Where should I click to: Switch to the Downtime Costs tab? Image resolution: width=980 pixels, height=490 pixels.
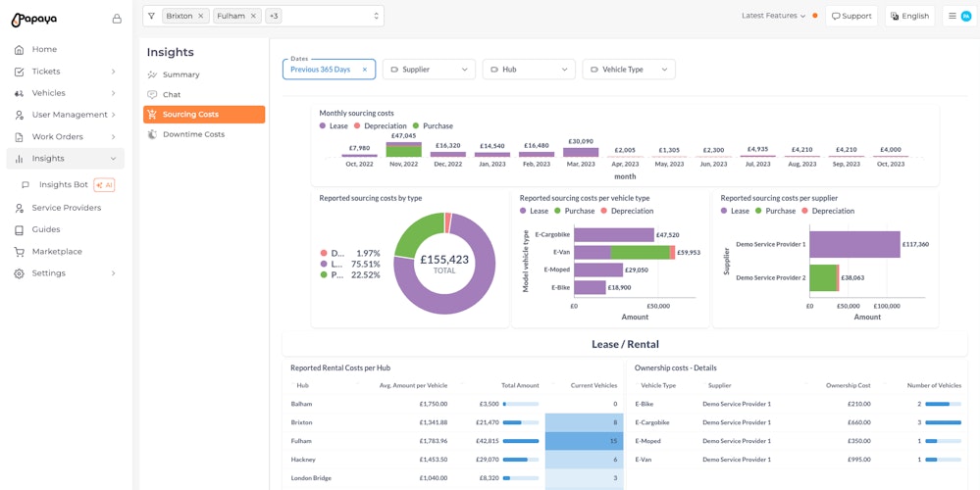click(193, 134)
